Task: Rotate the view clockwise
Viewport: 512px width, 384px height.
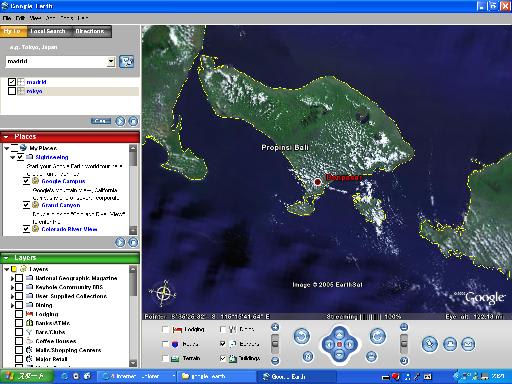Action: point(378,336)
